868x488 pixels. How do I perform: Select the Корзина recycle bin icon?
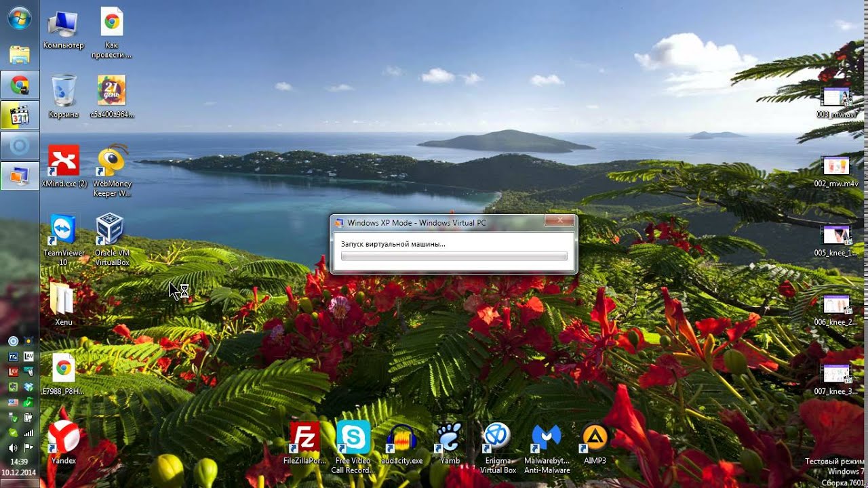pyautogui.click(x=63, y=95)
